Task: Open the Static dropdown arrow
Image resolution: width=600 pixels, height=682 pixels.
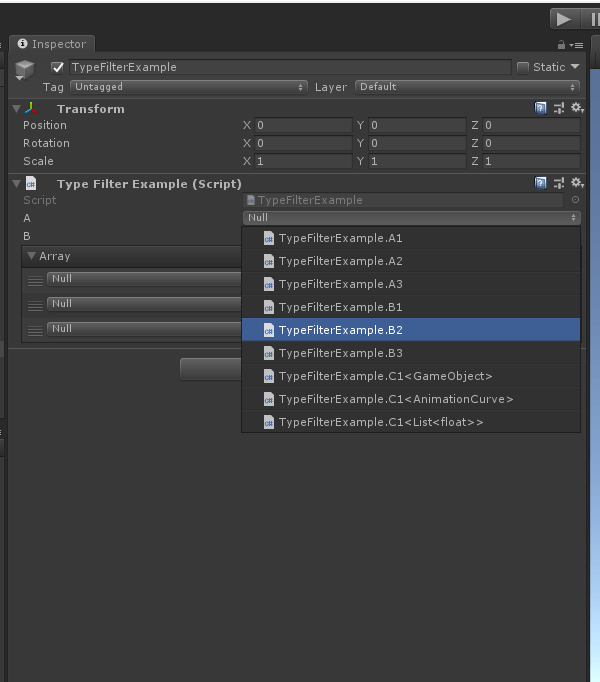Action: (x=575, y=67)
